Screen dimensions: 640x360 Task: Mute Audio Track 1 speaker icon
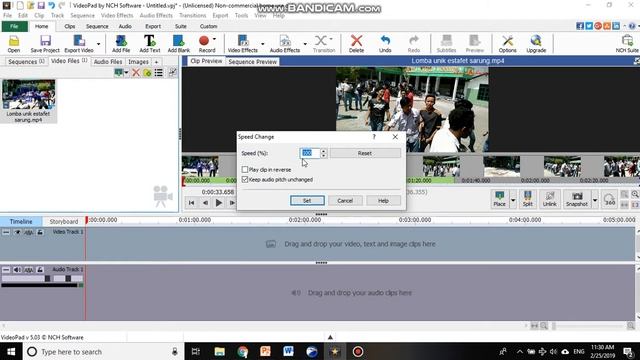pyautogui.click(x=17, y=270)
